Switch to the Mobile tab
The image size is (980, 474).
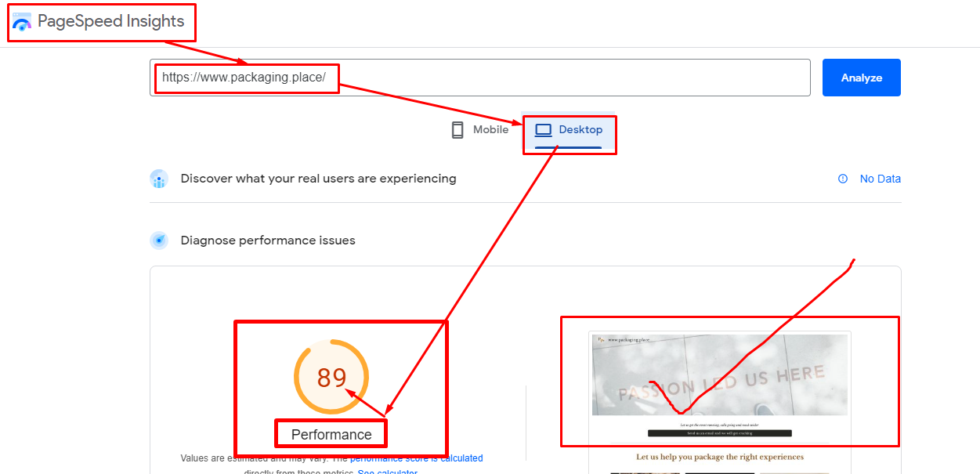pos(479,130)
